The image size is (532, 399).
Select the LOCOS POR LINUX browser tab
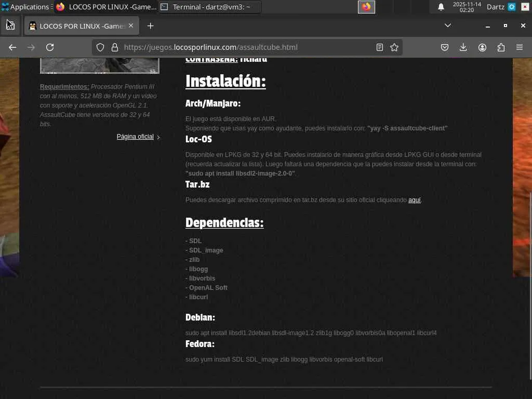(82, 26)
